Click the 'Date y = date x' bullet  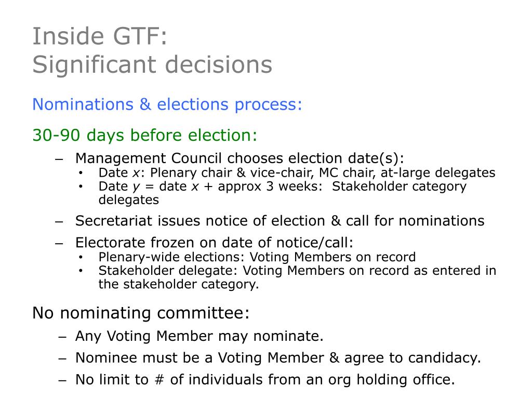pos(282,187)
